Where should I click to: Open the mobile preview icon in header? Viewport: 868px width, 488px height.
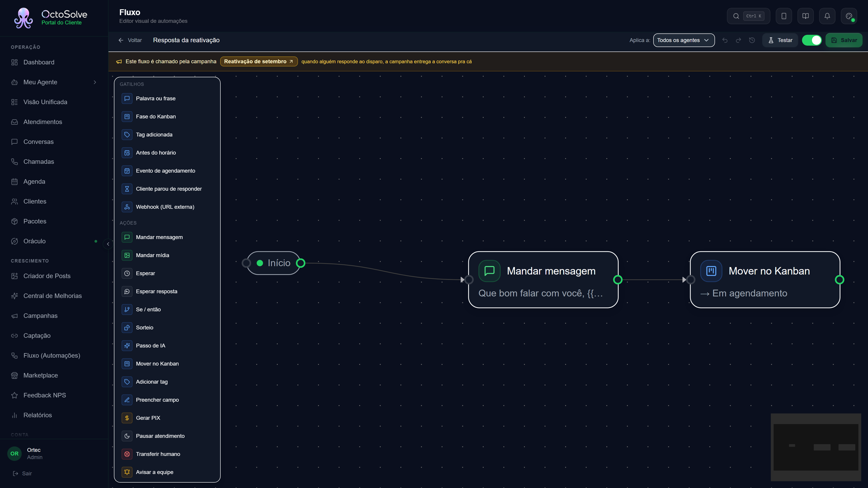(x=784, y=16)
